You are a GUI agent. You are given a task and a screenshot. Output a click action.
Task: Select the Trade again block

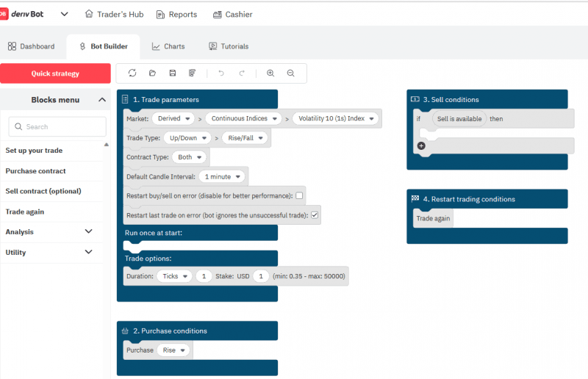(433, 219)
